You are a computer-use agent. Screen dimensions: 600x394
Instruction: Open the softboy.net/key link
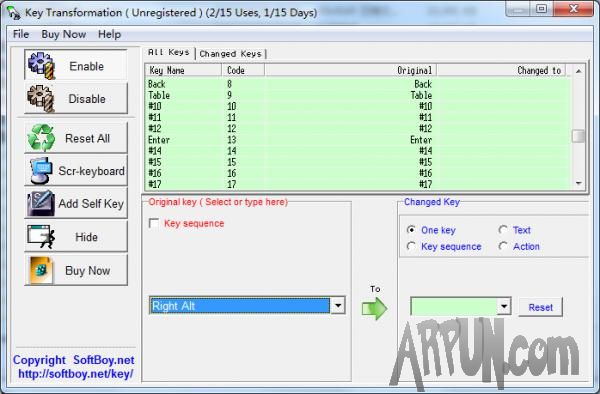point(76,374)
